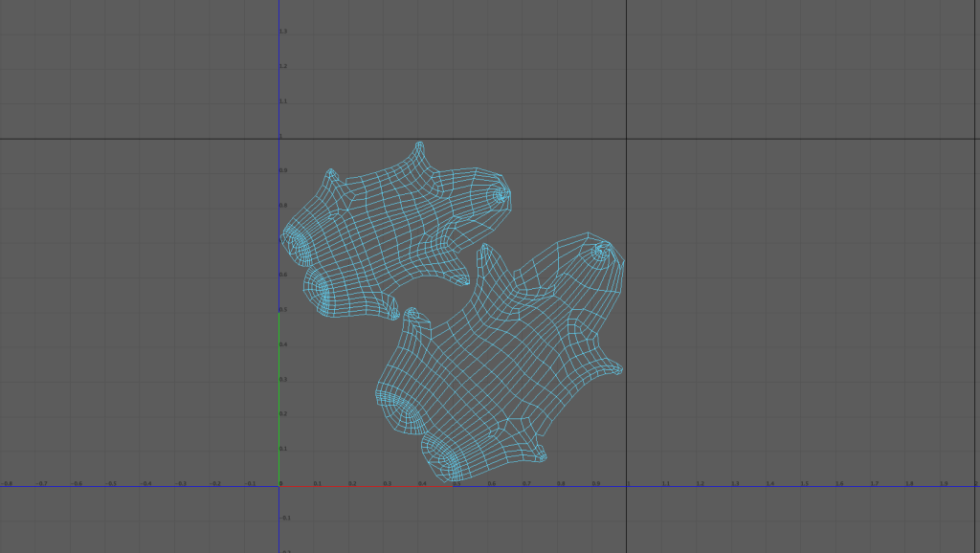Click the top-right corner of the 0–1 UV tile
The width and height of the screenshot is (980, 553).
pos(626,139)
